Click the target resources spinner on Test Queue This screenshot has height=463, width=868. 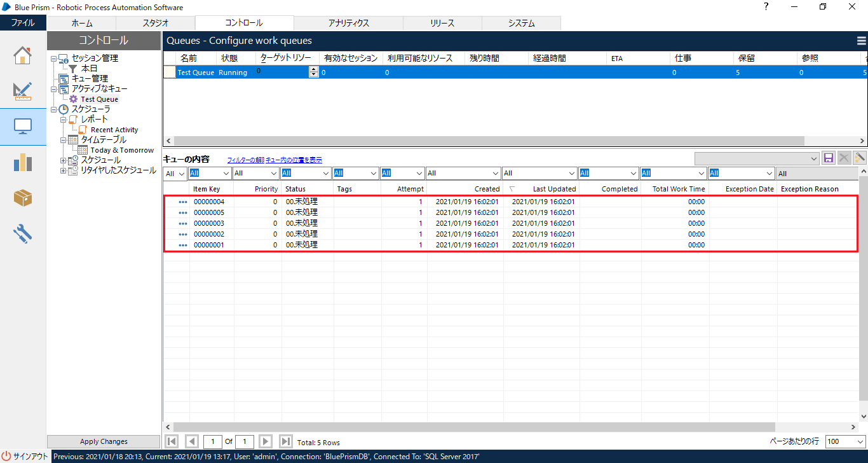313,73
